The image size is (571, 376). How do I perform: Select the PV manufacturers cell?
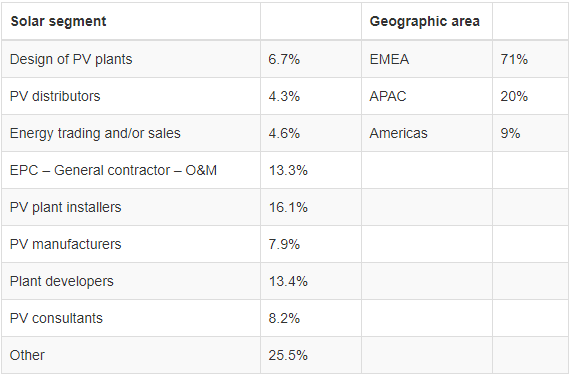pos(131,244)
